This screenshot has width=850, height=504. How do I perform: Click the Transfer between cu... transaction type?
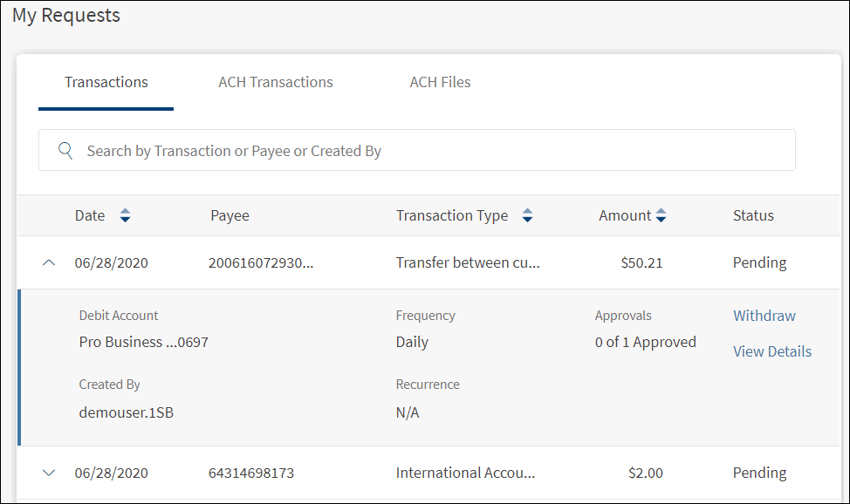tap(468, 262)
